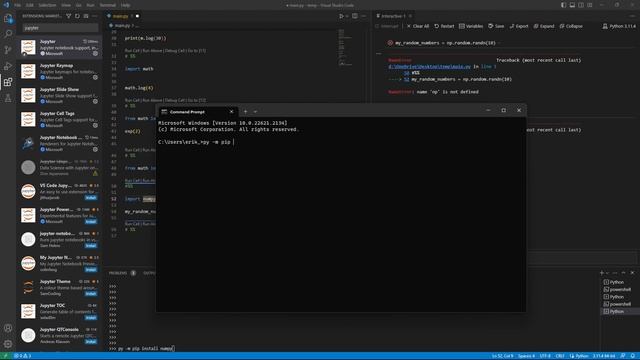Open extensions view more actions menu
Screen dimensions: 640x360
[94, 16]
